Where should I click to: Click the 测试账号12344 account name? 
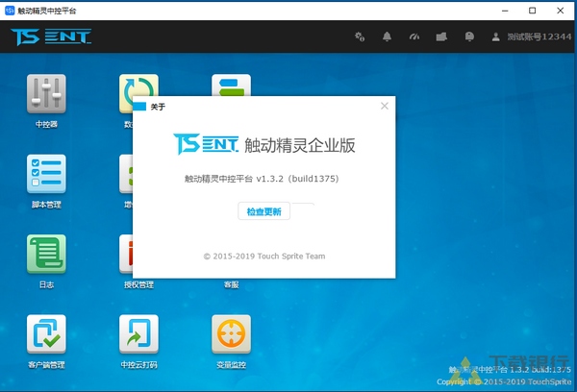pyautogui.click(x=539, y=37)
